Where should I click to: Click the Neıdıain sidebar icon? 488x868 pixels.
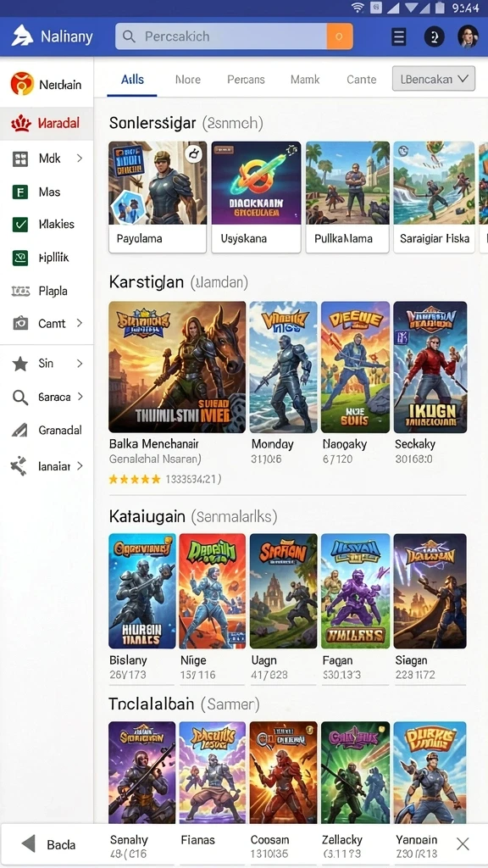click(22, 84)
